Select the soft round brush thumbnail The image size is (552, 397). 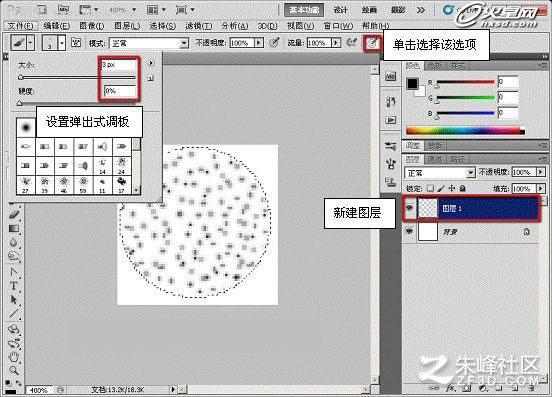click(x=26, y=127)
